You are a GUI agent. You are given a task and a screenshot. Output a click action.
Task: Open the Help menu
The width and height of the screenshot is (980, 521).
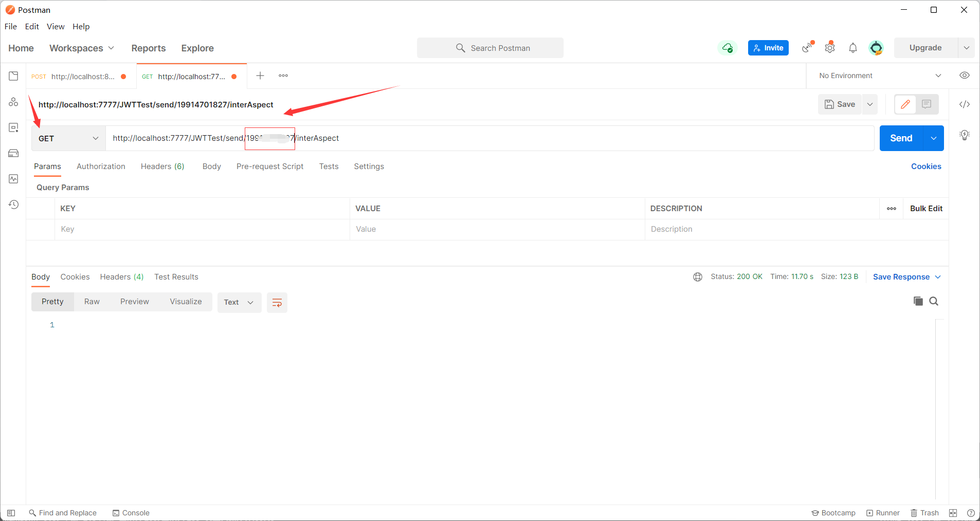click(x=81, y=26)
